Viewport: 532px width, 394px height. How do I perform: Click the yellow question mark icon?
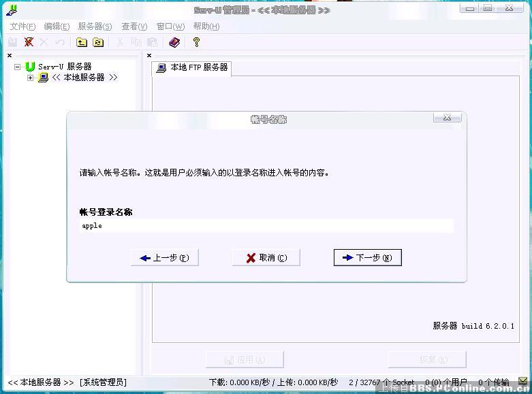click(196, 42)
